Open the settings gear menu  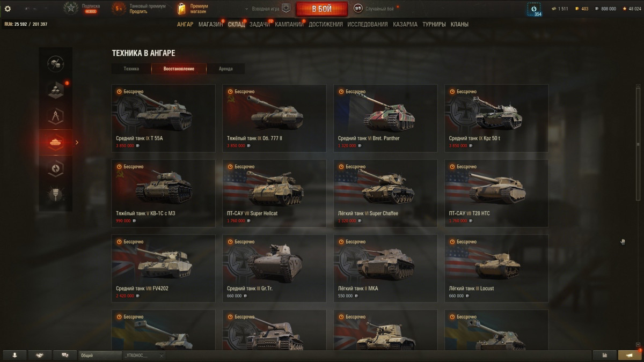[8, 9]
